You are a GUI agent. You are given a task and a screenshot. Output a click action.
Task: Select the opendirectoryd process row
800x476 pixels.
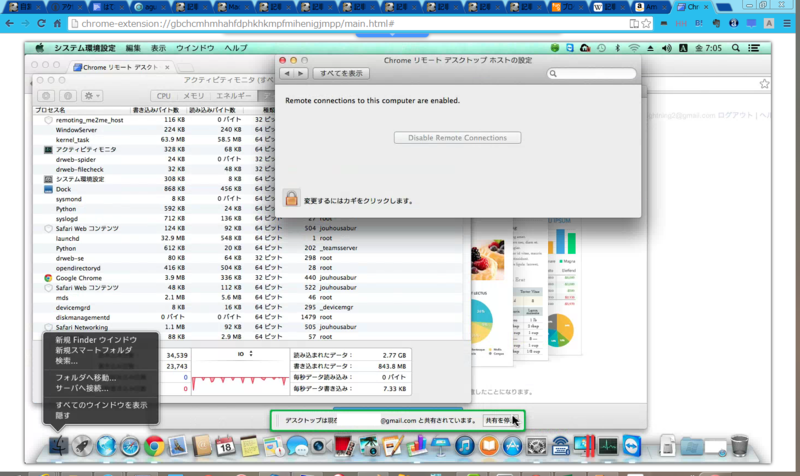250,268
